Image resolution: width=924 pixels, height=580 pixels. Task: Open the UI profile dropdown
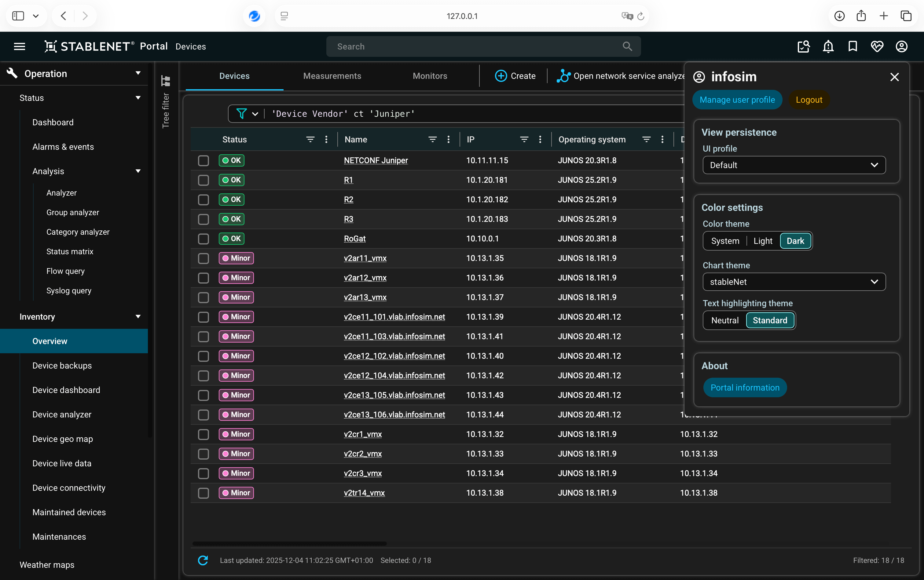794,165
